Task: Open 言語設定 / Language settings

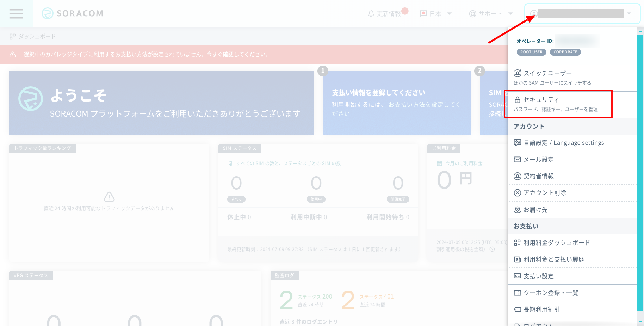Action: click(572, 143)
